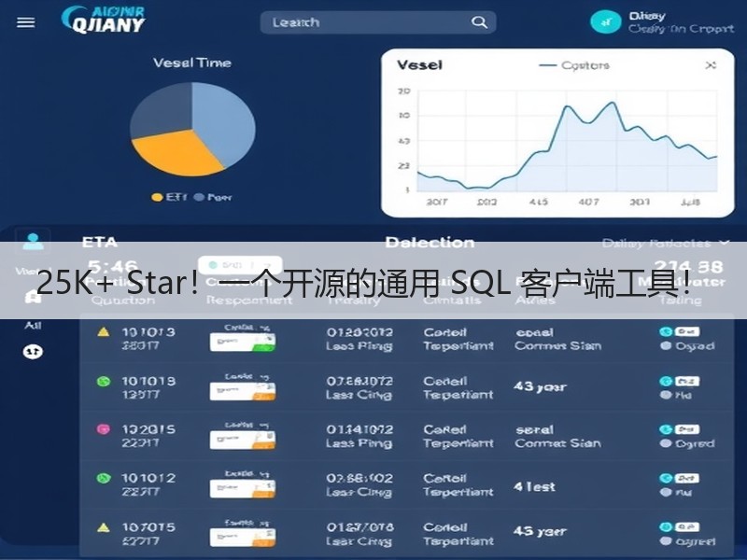Screen dimensions: 747x560
Task: Click the white badge on row 132015
Action: point(686,429)
